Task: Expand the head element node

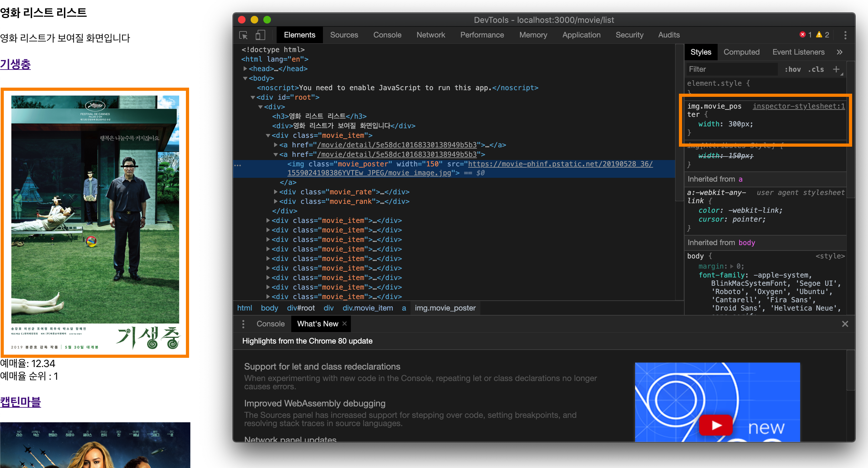Action: click(x=245, y=69)
